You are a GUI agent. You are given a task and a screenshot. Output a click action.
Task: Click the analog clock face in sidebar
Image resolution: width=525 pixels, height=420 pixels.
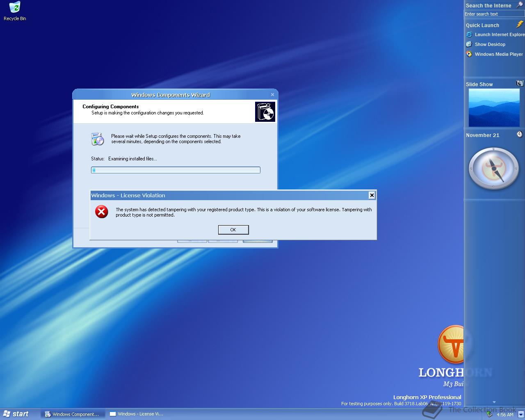point(494,169)
